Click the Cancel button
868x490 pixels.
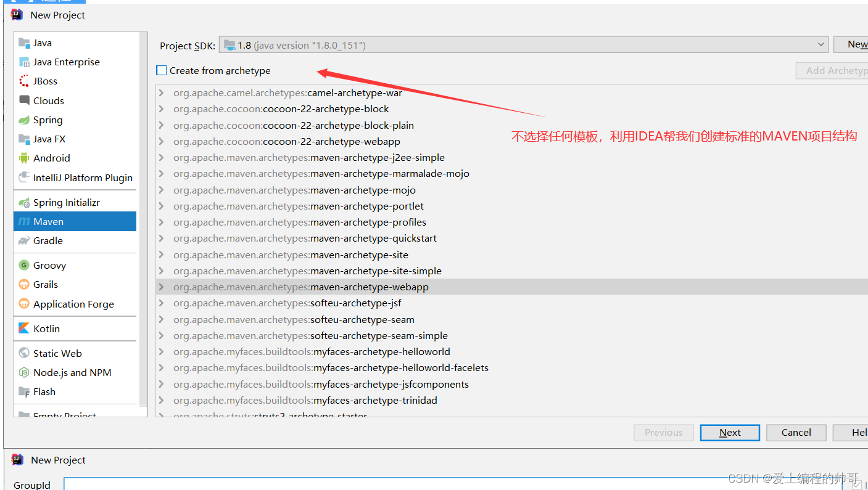coord(796,433)
